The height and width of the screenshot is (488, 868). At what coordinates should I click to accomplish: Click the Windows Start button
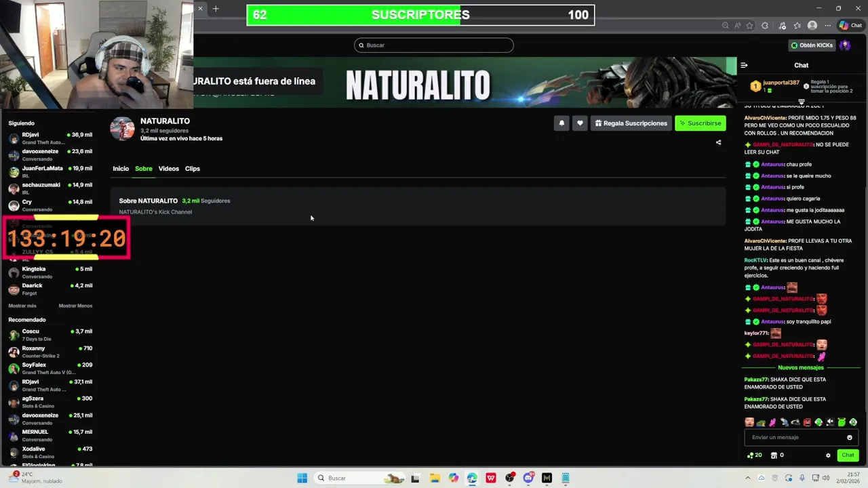pos(302,478)
